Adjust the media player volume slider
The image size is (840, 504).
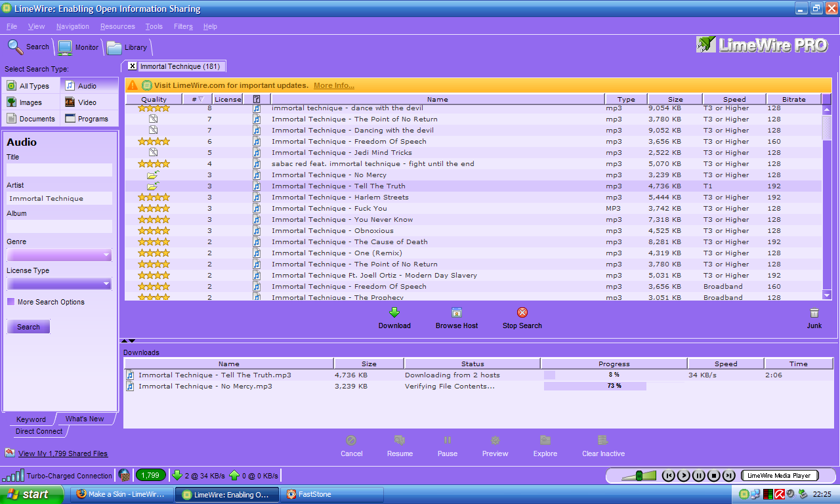[x=639, y=476]
